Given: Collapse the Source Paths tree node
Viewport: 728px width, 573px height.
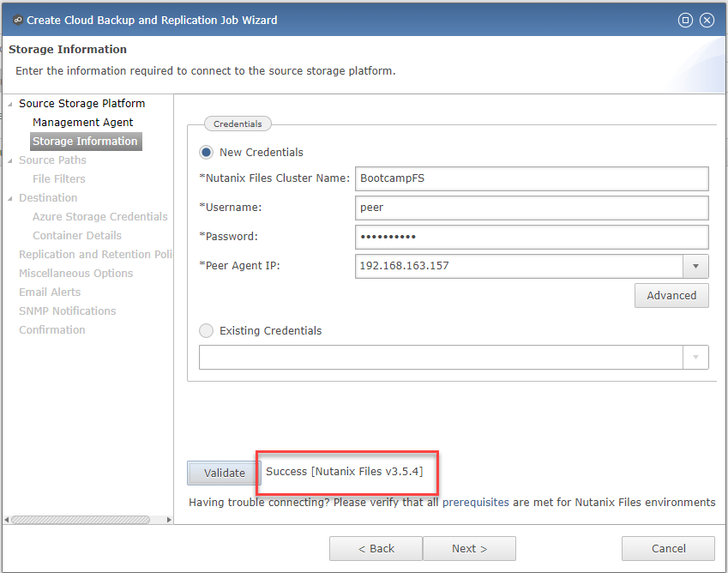Looking at the screenshot, I should point(10,160).
